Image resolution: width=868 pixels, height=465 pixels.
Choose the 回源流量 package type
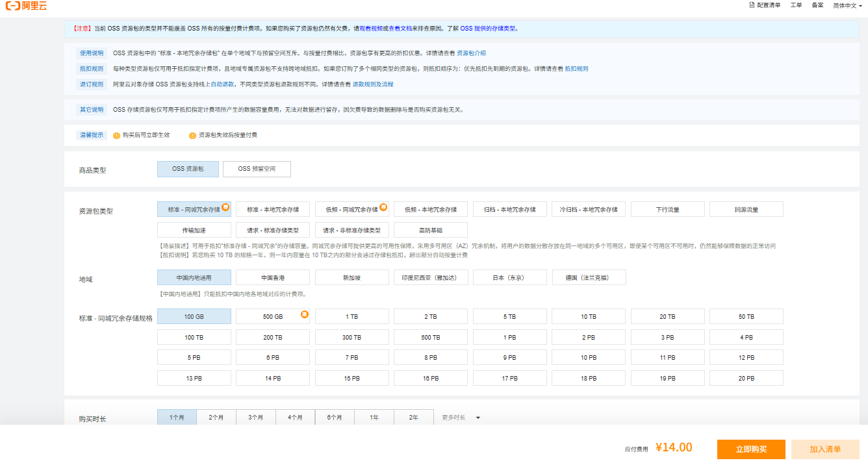point(747,209)
